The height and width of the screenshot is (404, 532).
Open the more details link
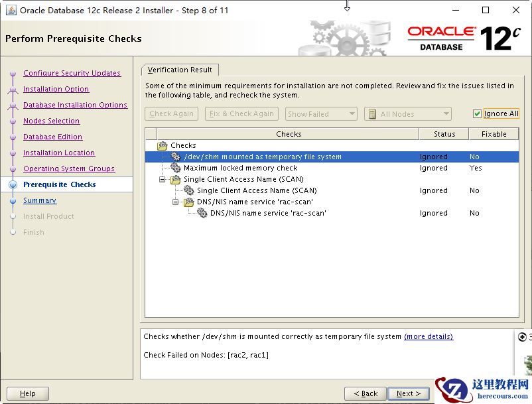[x=429, y=336]
